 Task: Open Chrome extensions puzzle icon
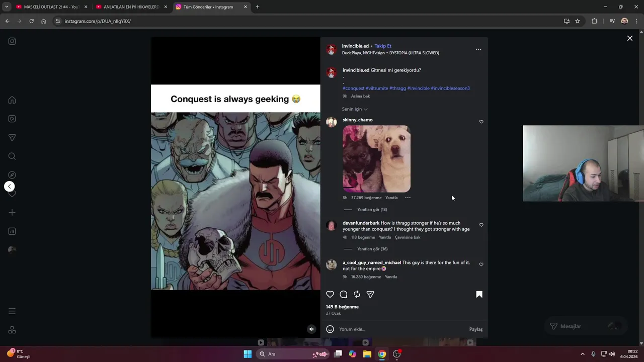point(594,21)
